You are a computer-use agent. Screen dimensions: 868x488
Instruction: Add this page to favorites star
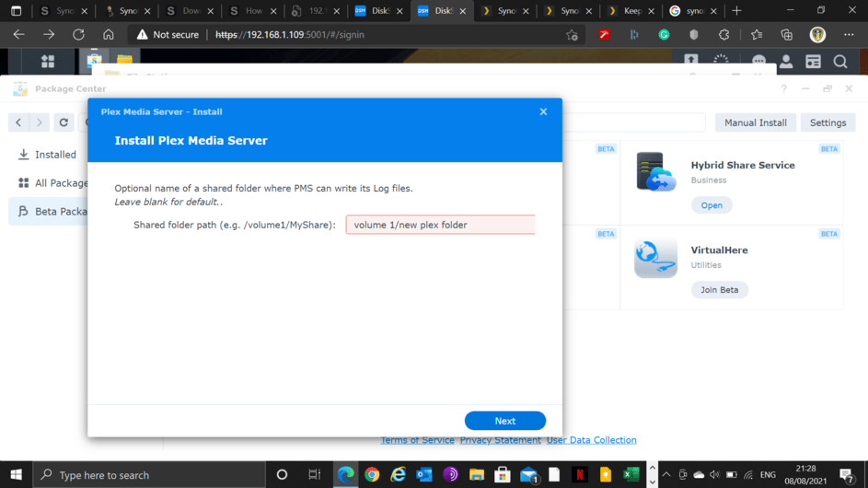(x=572, y=35)
